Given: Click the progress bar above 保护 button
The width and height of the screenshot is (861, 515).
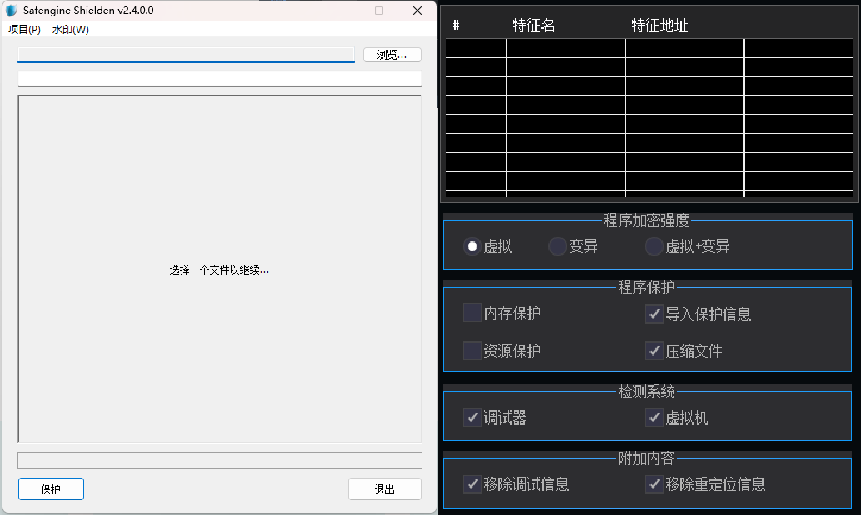Looking at the screenshot, I should coord(220,460).
